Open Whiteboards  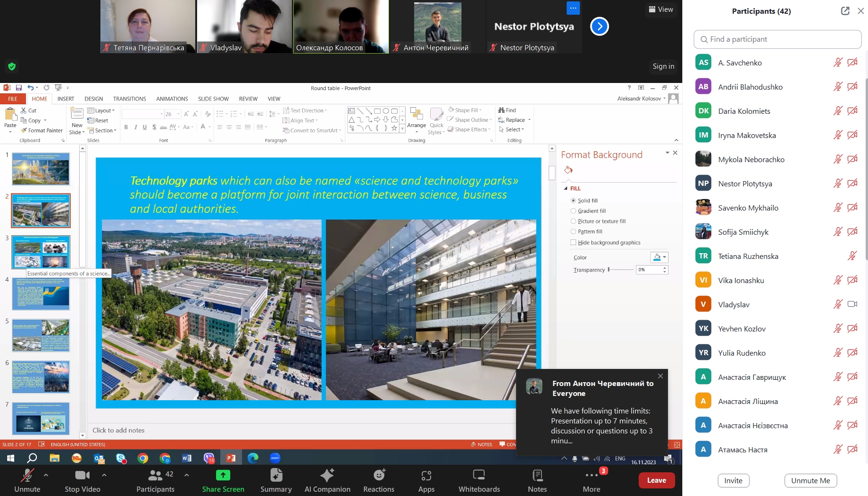479,480
